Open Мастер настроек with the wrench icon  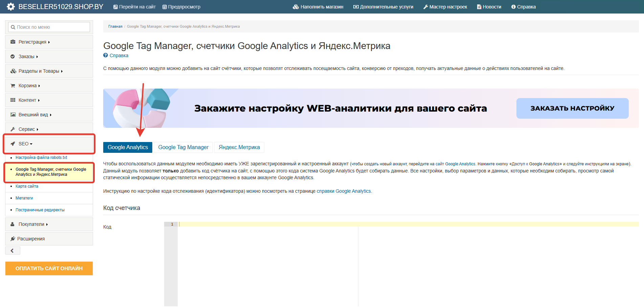click(445, 7)
